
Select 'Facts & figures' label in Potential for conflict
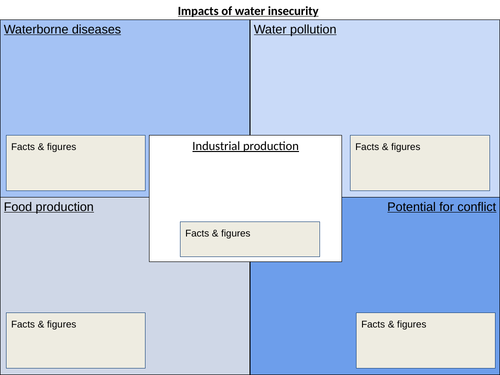point(394,324)
